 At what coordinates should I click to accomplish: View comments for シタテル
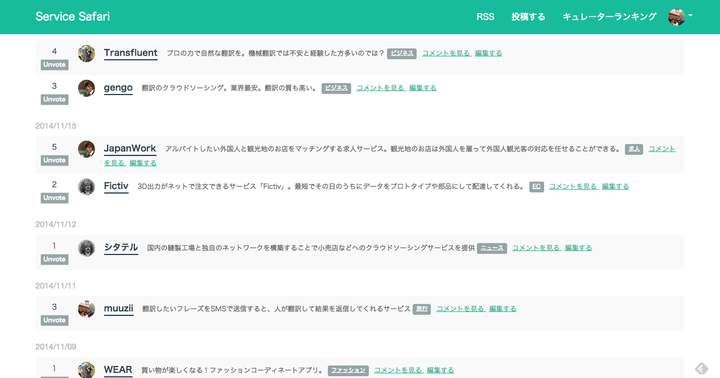pyautogui.click(x=537, y=248)
